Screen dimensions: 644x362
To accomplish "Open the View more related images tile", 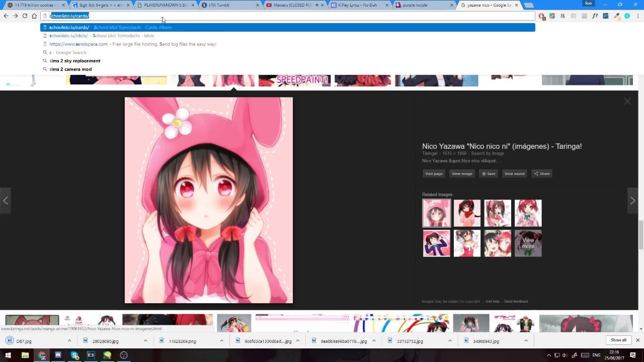I will 528,243.
